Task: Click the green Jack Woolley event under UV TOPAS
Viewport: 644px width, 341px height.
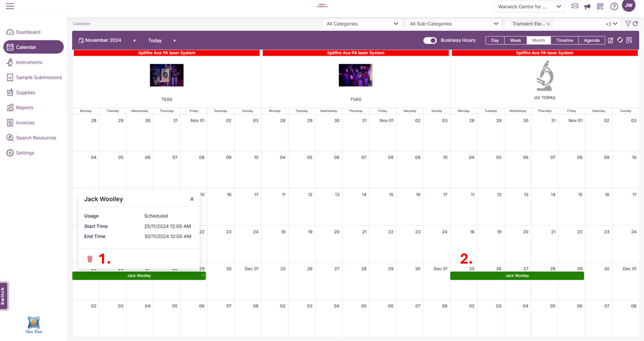Action: pos(517,276)
